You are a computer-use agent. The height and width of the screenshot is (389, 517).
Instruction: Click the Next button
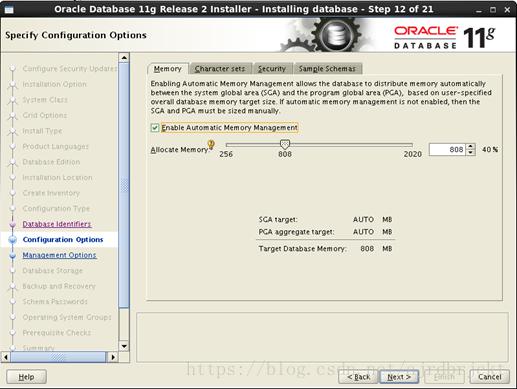click(399, 377)
